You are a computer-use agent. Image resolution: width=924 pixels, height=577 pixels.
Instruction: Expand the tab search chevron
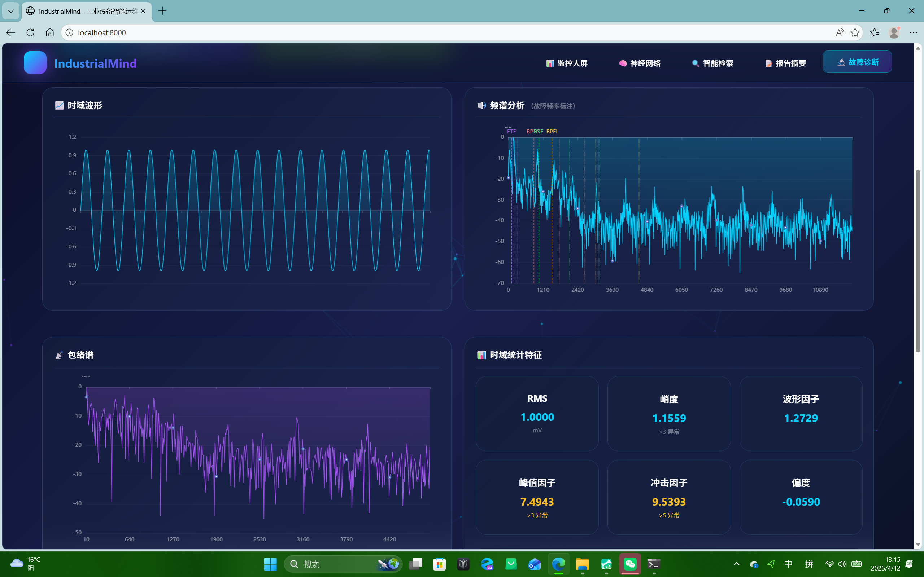[11, 11]
